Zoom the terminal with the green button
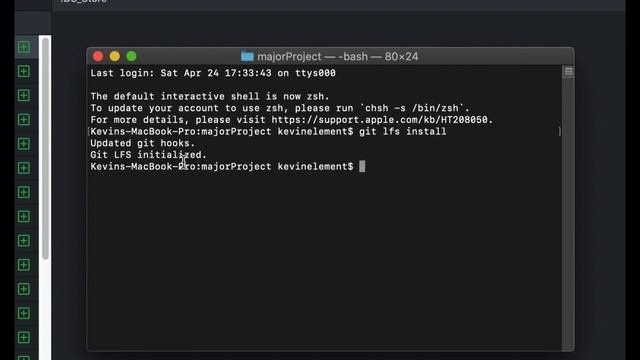 (x=131, y=56)
